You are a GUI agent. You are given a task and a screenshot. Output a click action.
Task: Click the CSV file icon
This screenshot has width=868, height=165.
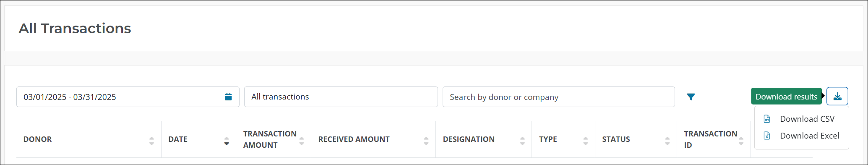tap(767, 119)
